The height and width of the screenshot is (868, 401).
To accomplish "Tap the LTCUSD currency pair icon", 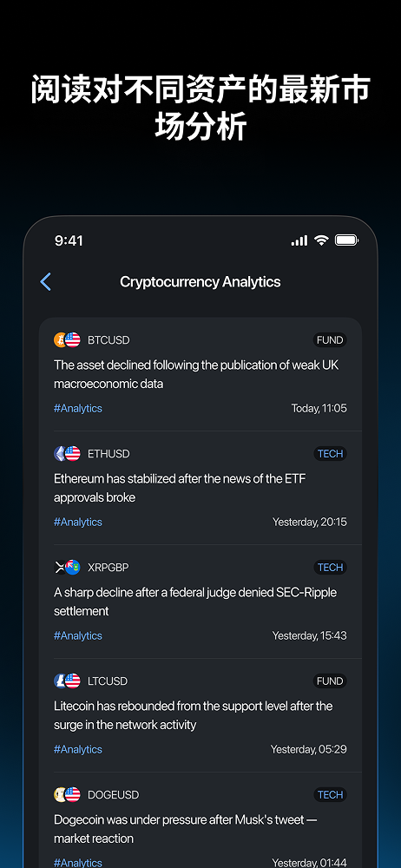I will 67,681.
